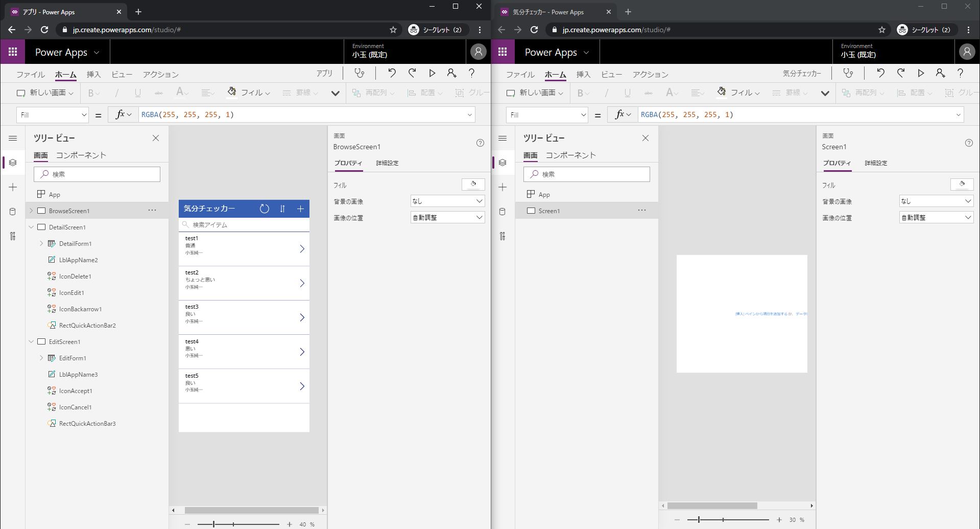Image resolution: width=980 pixels, height=529 pixels.
Task: Pick fill color swatch in left properties pane
Action: 473,185
